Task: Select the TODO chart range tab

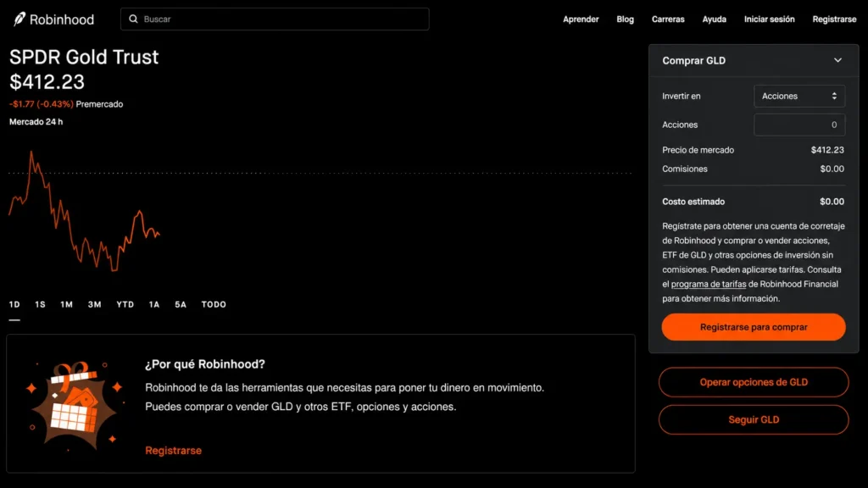Action: 214,305
